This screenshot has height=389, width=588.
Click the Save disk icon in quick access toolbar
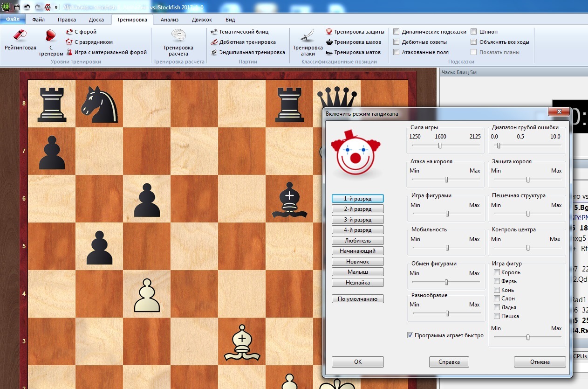click(x=17, y=7)
